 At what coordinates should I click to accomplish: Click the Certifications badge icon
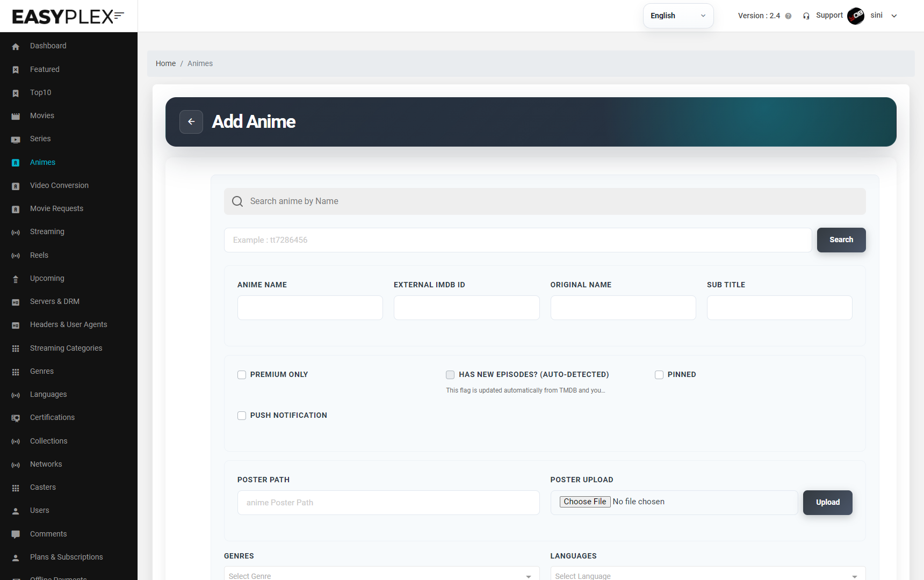tap(16, 418)
